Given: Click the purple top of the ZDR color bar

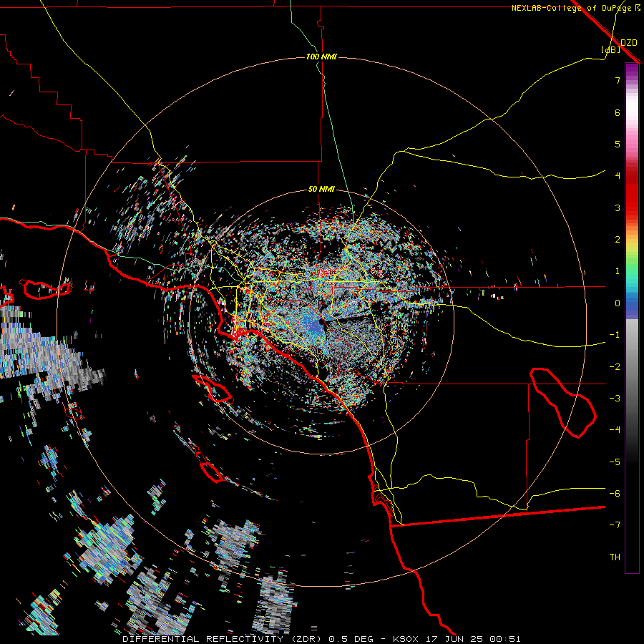Looking at the screenshot, I should [x=632, y=71].
